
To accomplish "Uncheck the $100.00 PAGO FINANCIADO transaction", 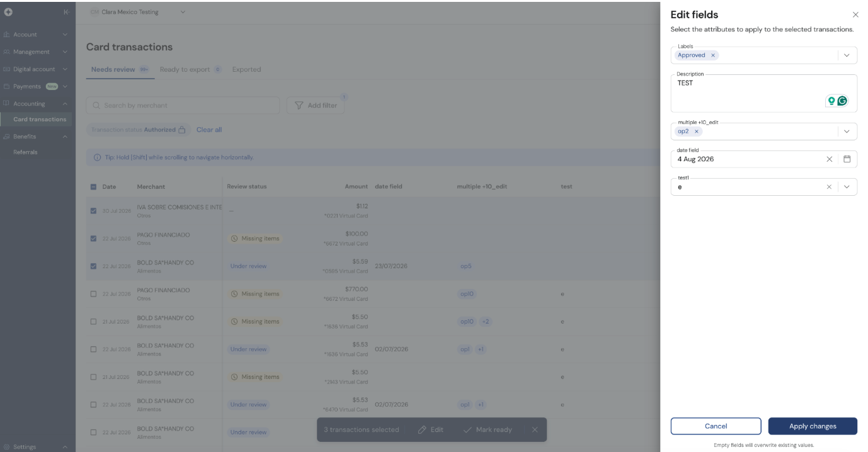I will tap(94, 239).
